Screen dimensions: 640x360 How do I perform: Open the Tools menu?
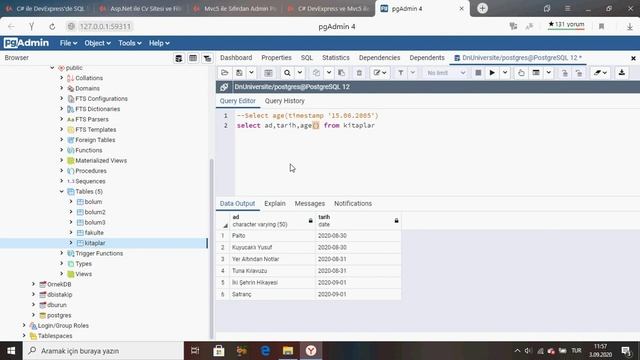point(130,43)
